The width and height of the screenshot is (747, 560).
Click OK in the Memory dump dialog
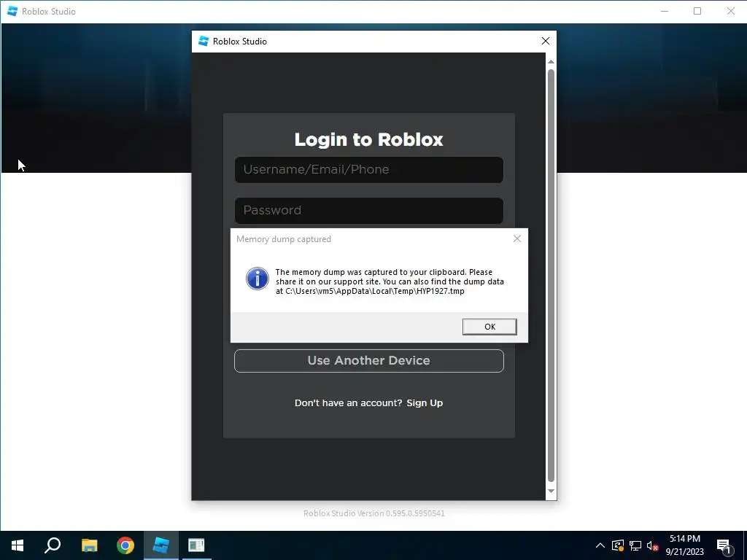tap(489, 327)
